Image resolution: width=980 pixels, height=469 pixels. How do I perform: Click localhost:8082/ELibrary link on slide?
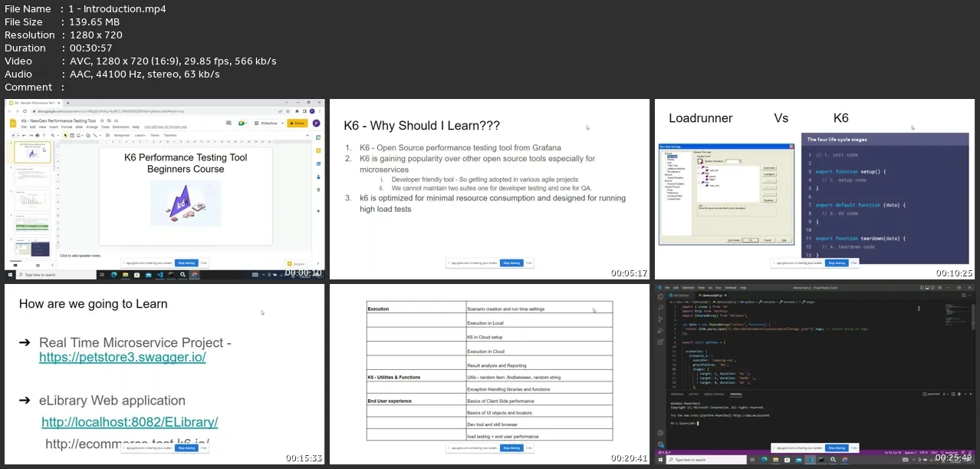pyautogui.click(x=130, y=422)
